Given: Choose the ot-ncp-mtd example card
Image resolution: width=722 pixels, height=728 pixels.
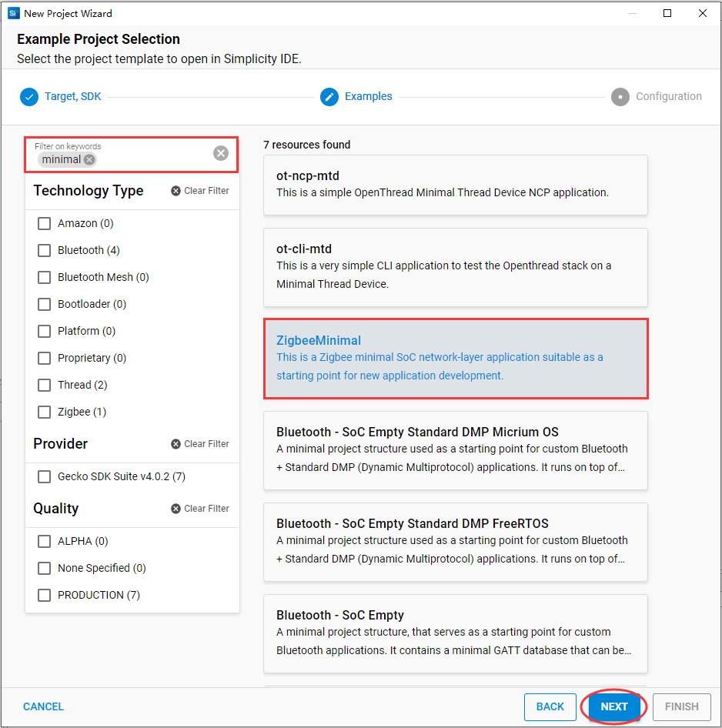Looking at the screenshot, I should pos(456,185).
